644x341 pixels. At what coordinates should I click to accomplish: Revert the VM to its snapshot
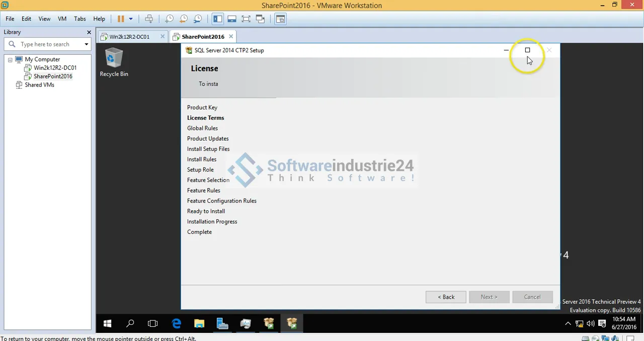click(184, 19)
